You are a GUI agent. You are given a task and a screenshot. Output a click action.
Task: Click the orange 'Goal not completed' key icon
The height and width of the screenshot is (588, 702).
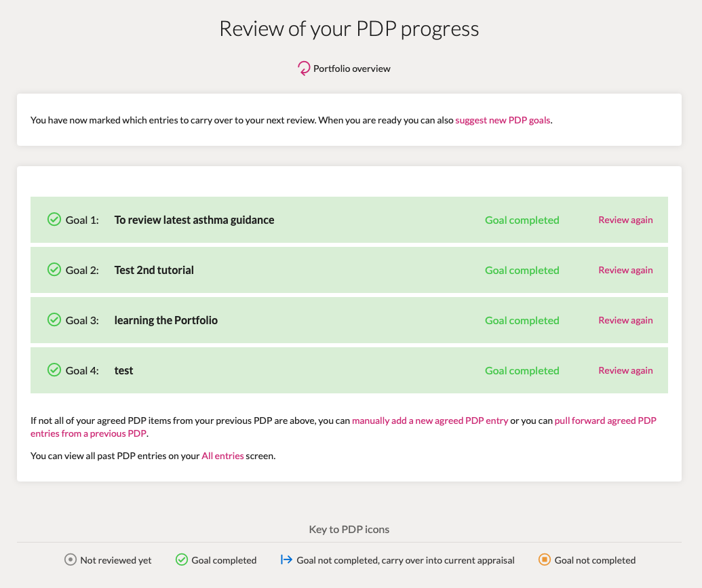coord(545,560)
